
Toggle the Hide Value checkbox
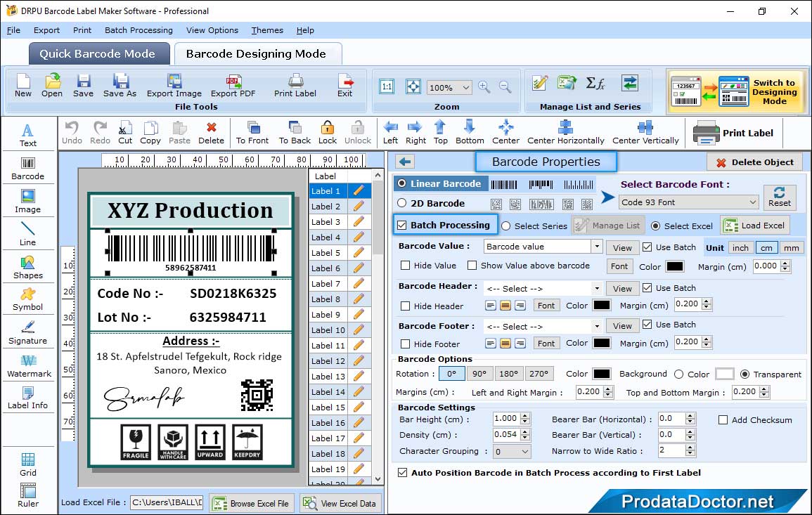coord(406,266)
